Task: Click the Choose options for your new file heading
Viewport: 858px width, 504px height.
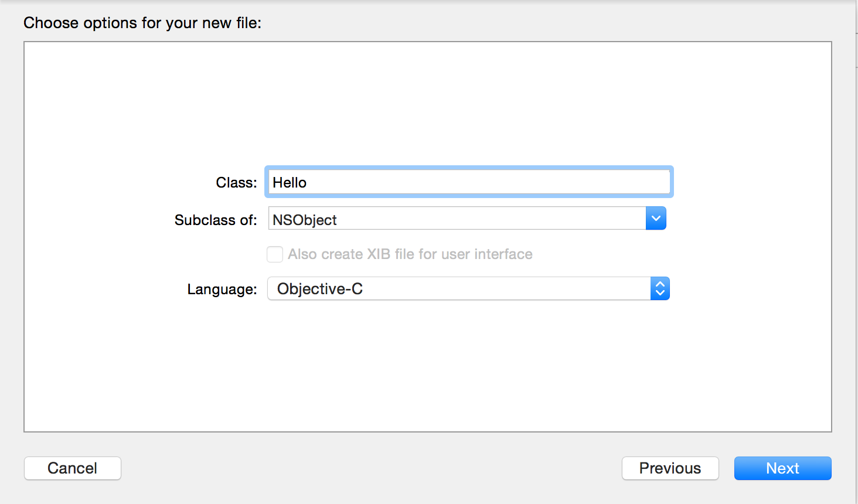Action: (142, 23)
